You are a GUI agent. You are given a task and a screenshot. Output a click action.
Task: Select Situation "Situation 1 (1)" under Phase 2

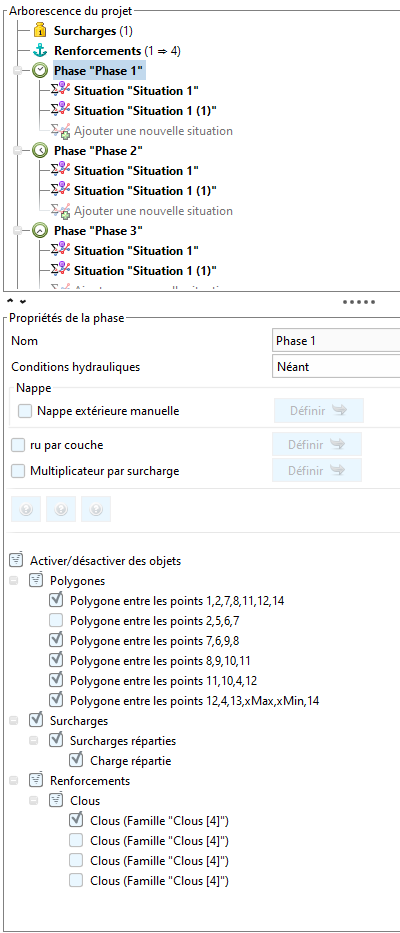(x=145, y=190)
